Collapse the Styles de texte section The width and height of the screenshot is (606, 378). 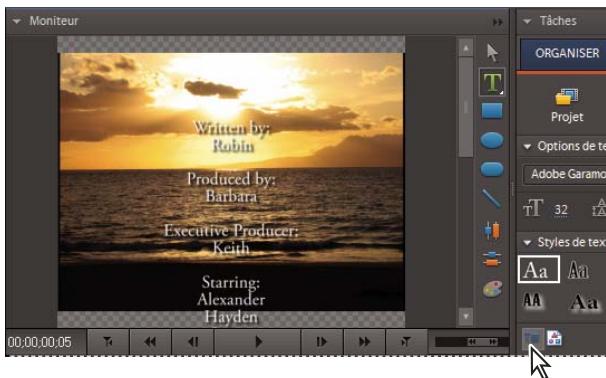[x=527, y=243]
